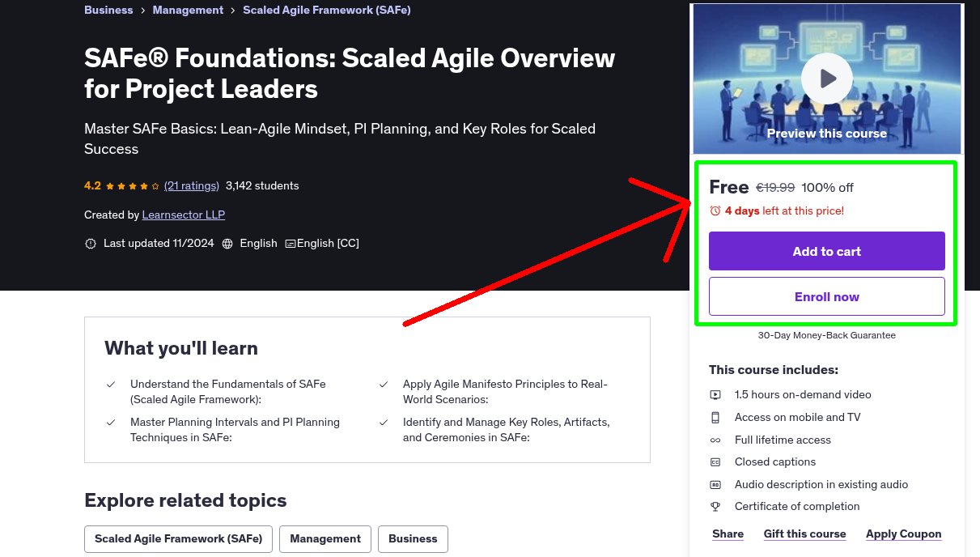Viewport: 980px width, 557px height.
Task: Click the 3,142 students text
Action: [x=262, y=185]
